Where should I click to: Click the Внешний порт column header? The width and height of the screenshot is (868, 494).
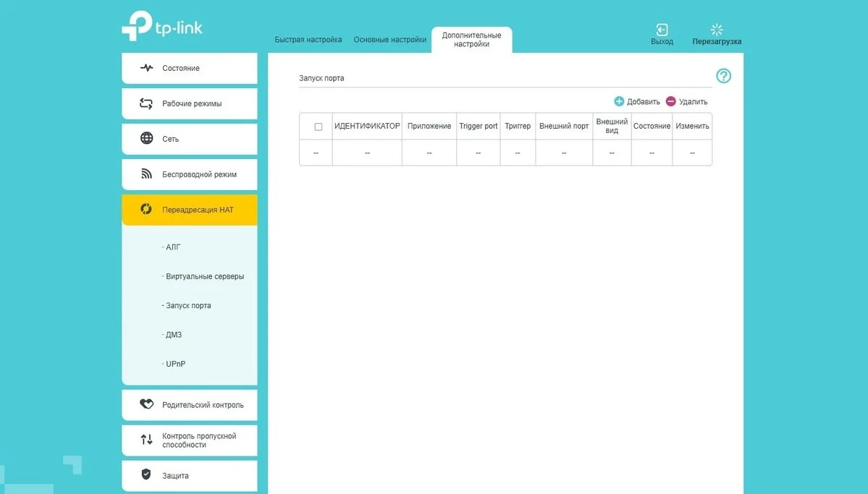tap(564, 126)
